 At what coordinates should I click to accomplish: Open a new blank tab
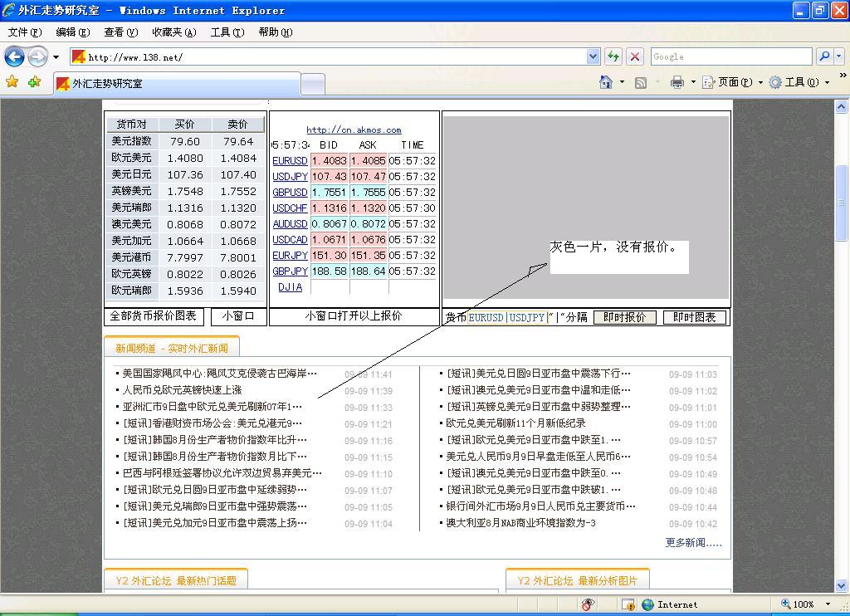(313, 86)
